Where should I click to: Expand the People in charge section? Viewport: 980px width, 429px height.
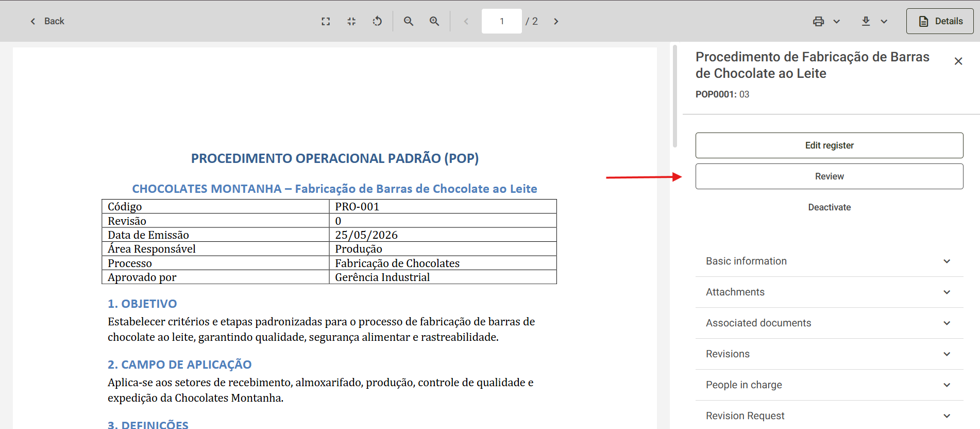pyautogui.click(x=829, y=385)
